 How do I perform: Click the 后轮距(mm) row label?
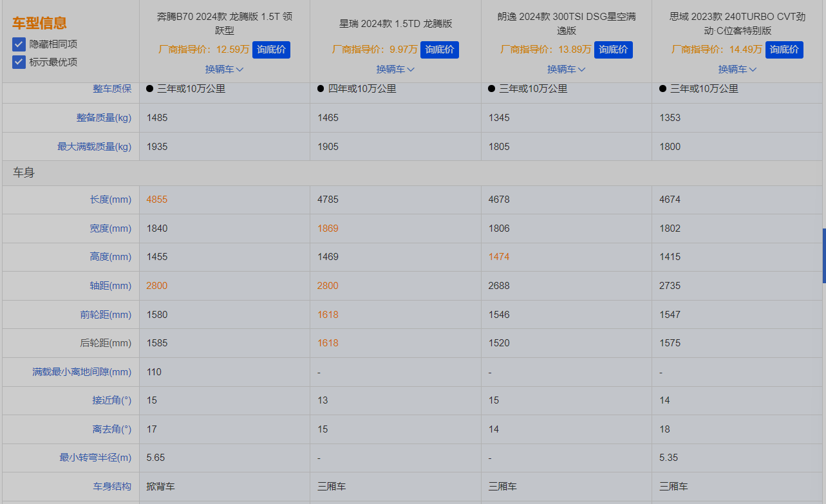[x=106, y=343]
